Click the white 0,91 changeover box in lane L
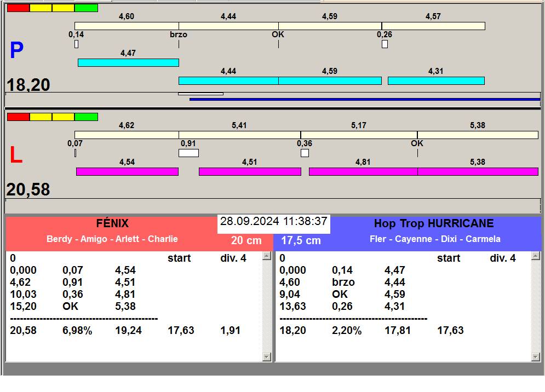 (x=188, y=153)
